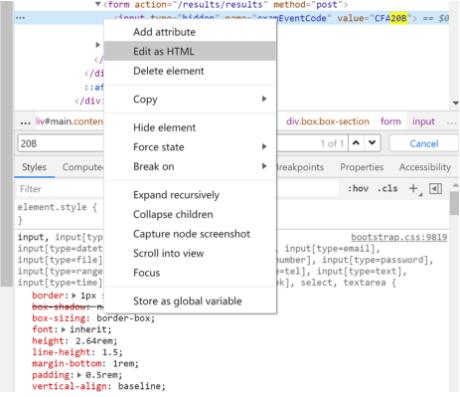Open Break on submenu
Screen dimensions: 460x397
click(x=190, y=166)
